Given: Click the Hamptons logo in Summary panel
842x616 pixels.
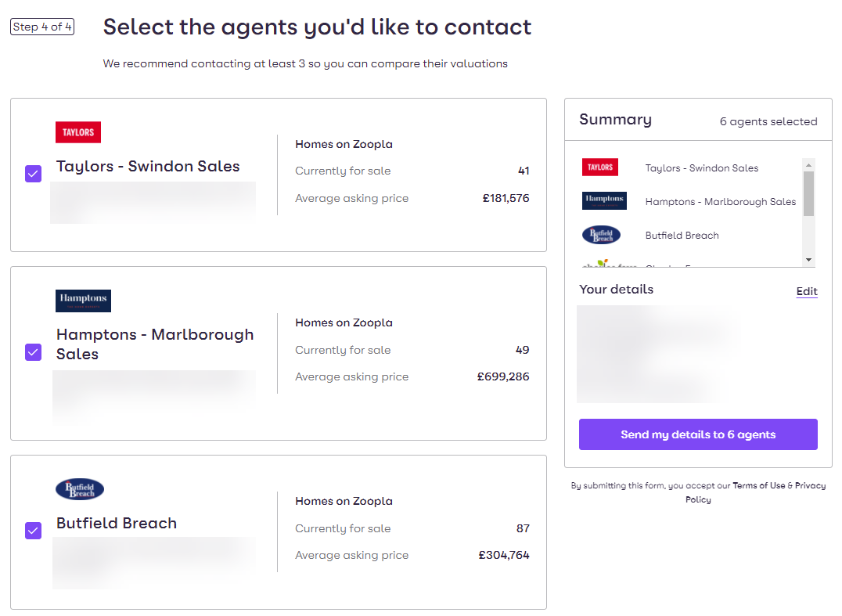Looking at the screenshot, I should [x=604, y=200].
